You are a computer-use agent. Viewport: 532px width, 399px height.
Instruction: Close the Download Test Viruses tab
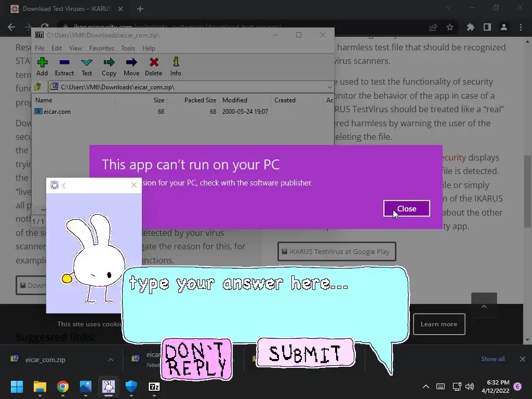[x=121, y=9]
